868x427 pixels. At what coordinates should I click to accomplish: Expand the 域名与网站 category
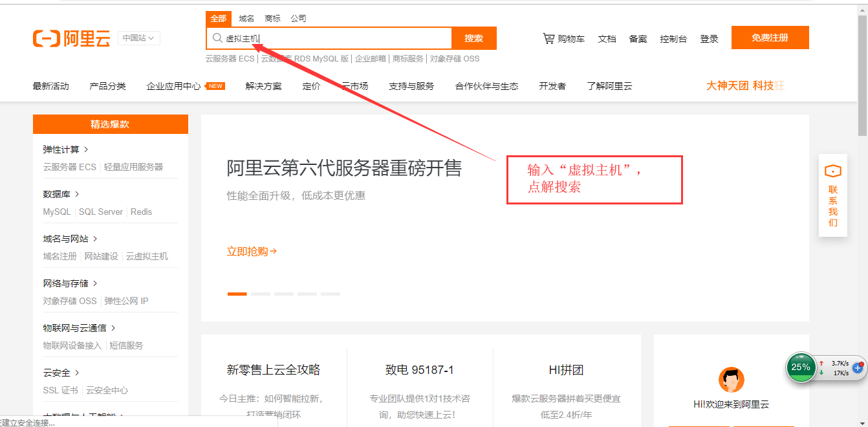(70, 239)
